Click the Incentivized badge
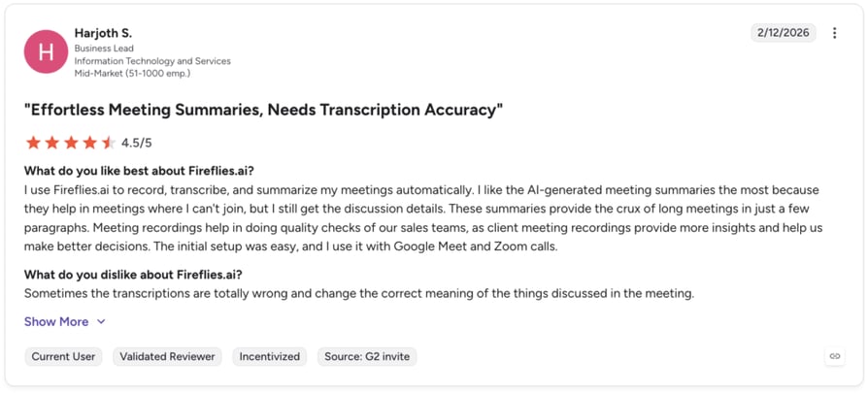 270,356
